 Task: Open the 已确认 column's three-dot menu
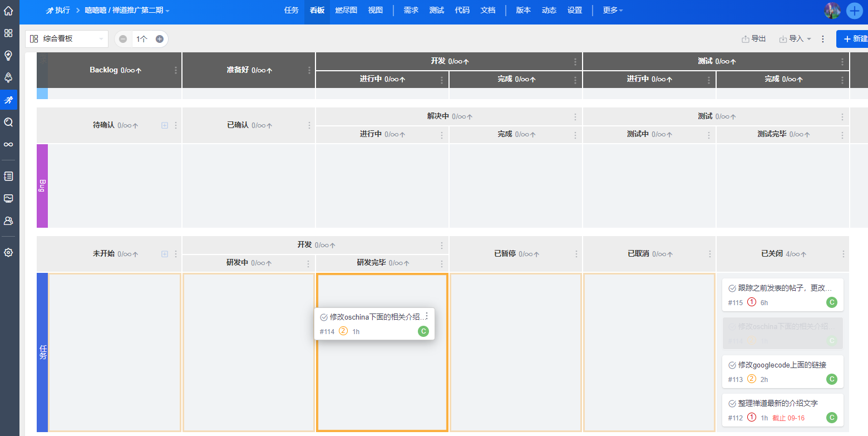pyautogui.click(x=309, y=125)
